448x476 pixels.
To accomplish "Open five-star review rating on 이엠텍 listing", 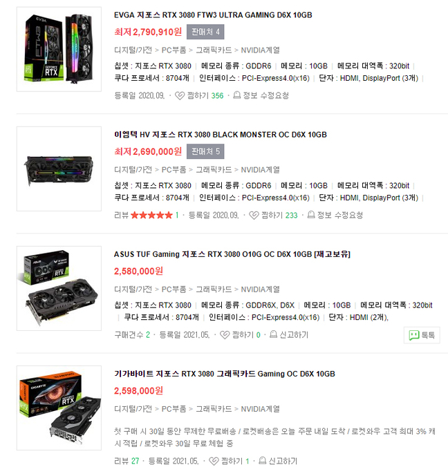I will [151, 216].
